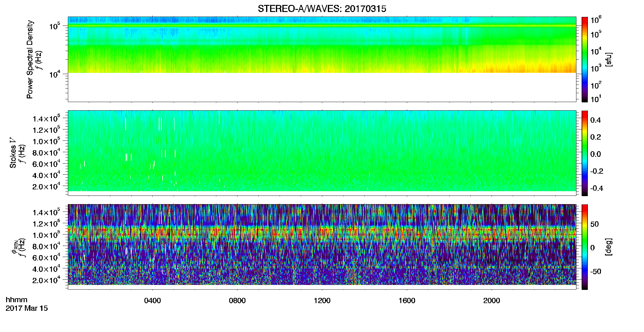Click the 0.4 tick on Stokes color bar

click(x=595, y=120)
